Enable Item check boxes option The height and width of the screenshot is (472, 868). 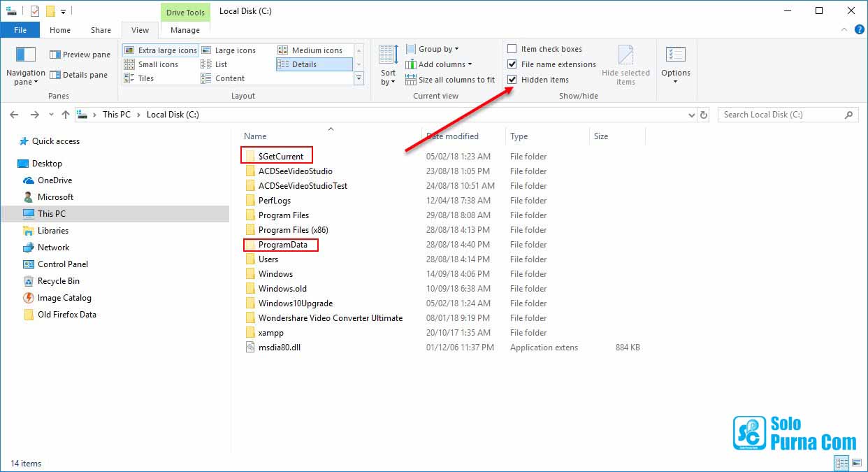point(512,49)
